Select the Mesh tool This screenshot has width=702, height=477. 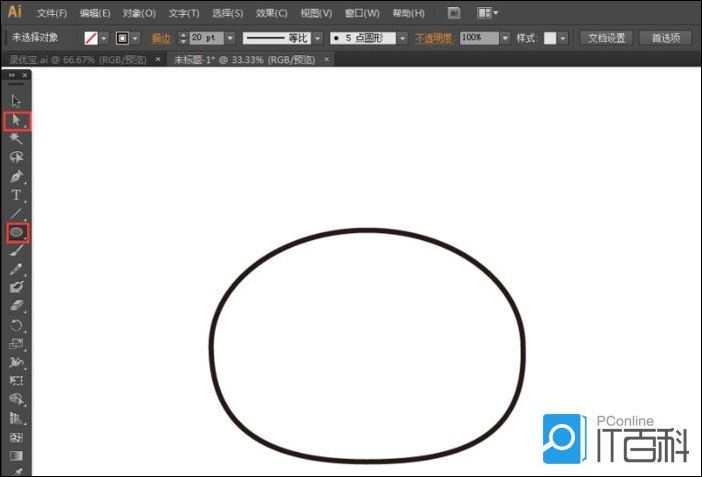(x=16, y=437)
